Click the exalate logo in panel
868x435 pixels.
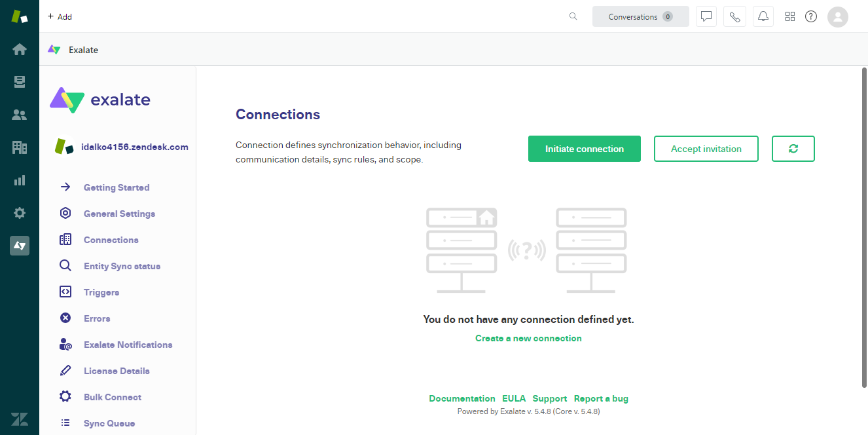pyautogui.click(x=100, y=100)
